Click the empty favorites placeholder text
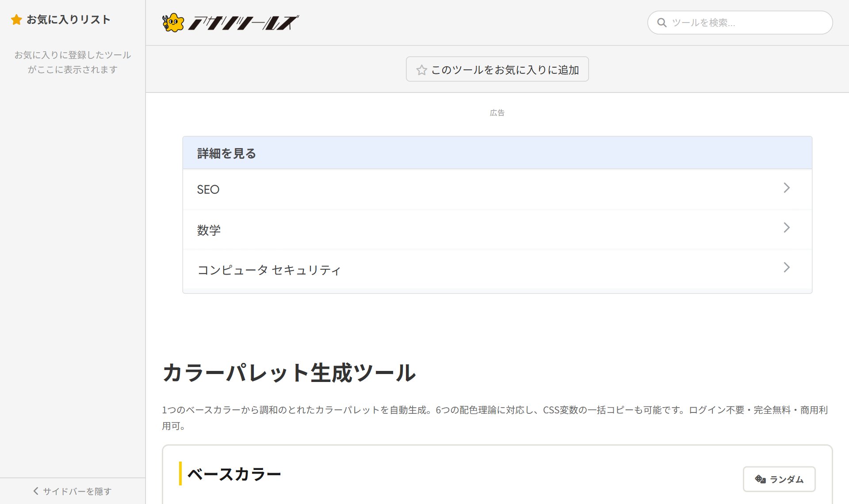 point(73,62)
